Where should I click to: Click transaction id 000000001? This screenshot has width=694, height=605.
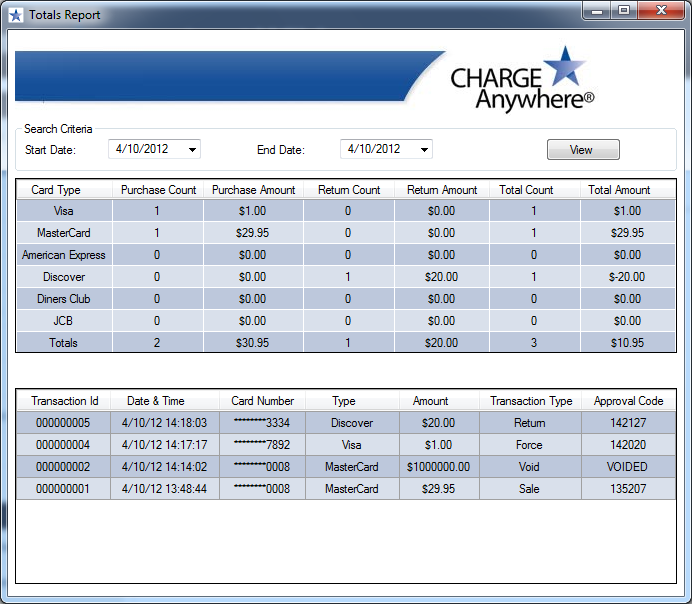click(x=63, y=489)
